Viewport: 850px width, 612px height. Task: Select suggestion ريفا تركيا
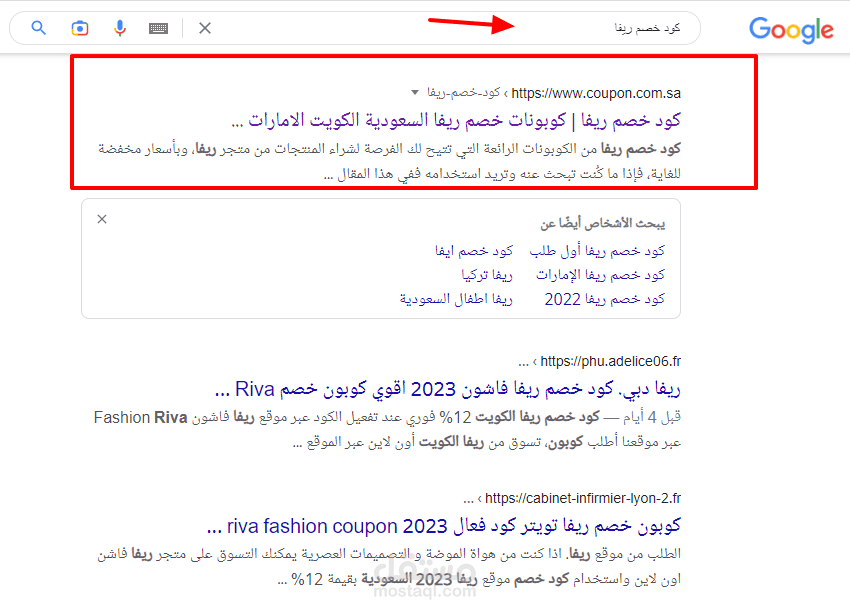pyautogui.click(x=487, y=275)
